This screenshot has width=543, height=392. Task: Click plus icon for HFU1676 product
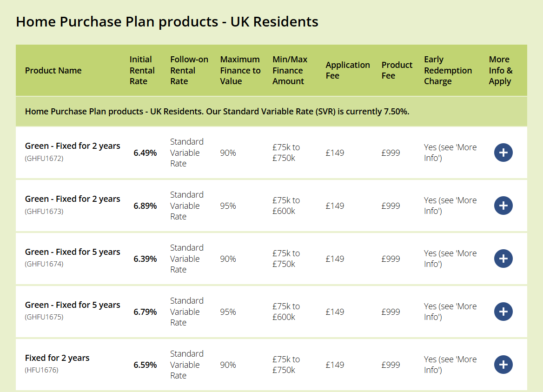pos(503,365)
